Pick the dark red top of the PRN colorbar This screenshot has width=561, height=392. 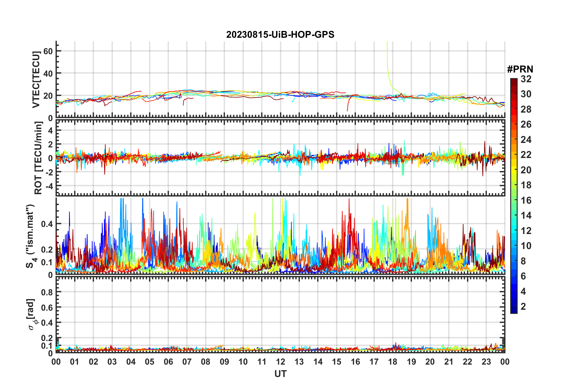pyautogui.click(x=514, y=80)
